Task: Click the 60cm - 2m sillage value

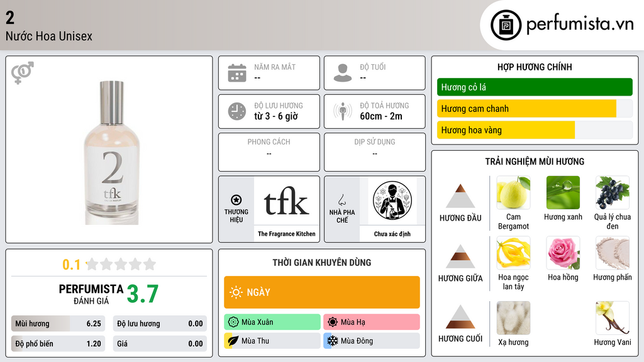Action: point(381,116)
